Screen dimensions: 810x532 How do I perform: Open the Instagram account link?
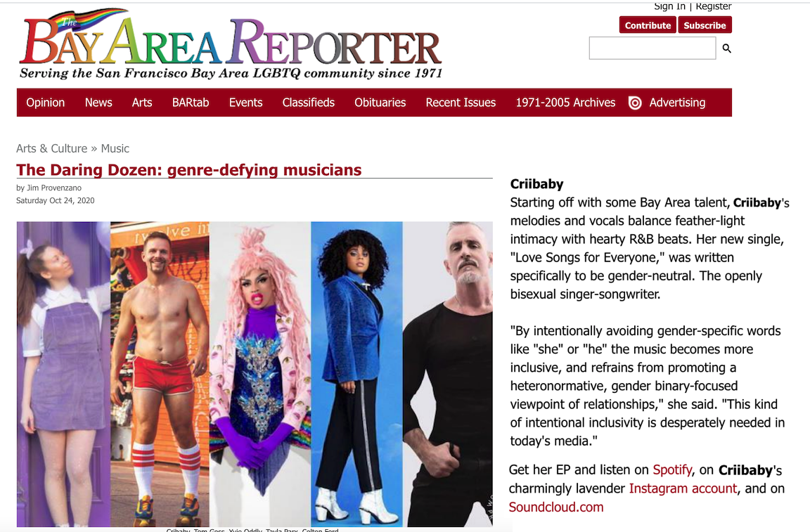click(x=683, y=488)
